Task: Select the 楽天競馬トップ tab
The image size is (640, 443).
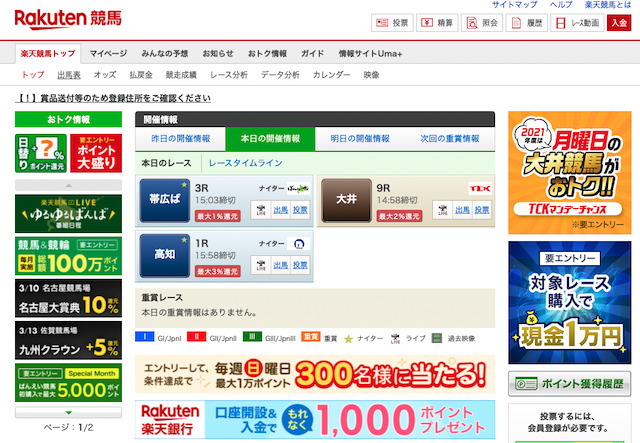Action: click(x=48, y=53)
